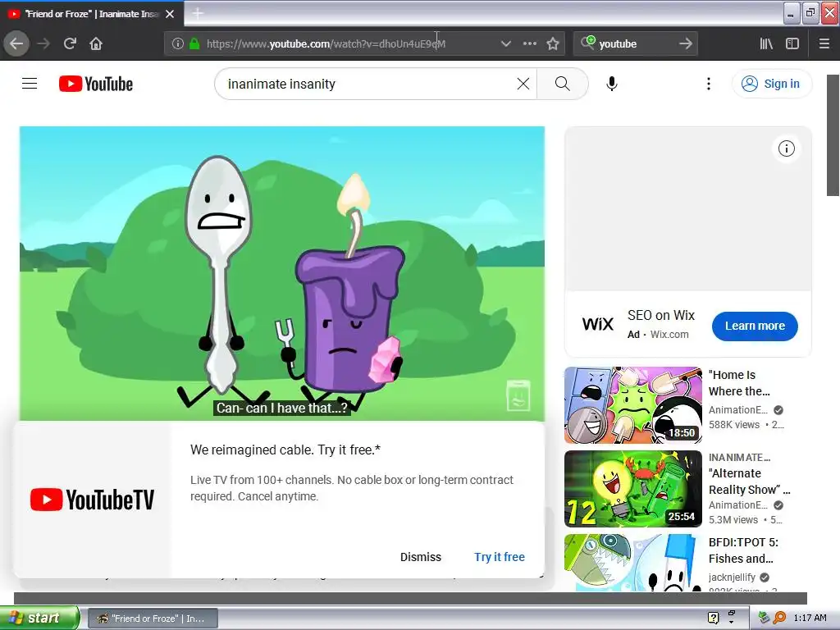Click the YouTubeTV logo in the promo

tap(92, 500)
